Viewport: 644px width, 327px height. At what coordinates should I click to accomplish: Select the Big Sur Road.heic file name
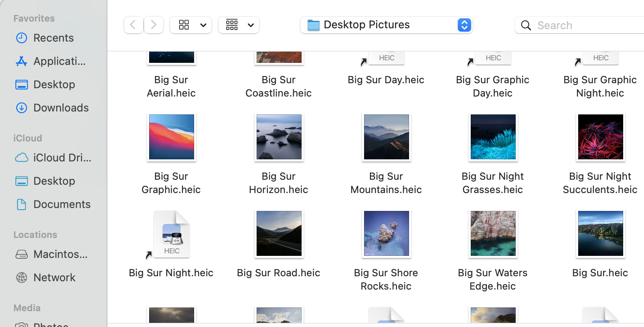(279, 273)
